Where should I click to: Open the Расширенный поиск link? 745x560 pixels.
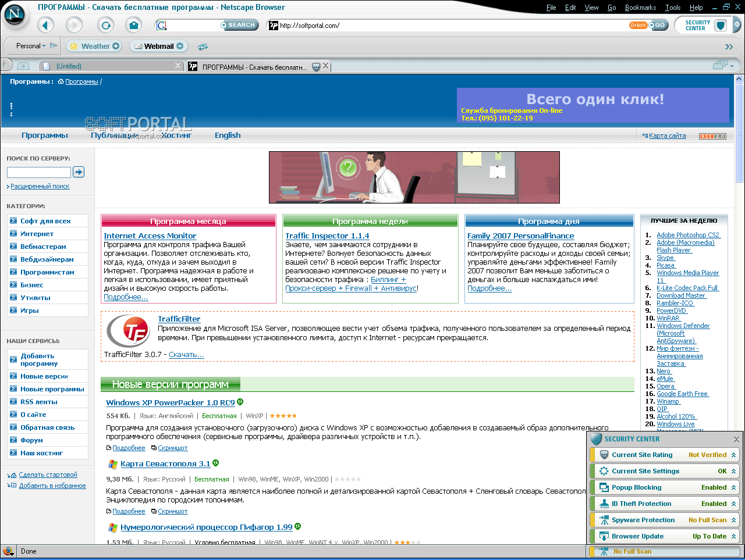tap(40, 186)
